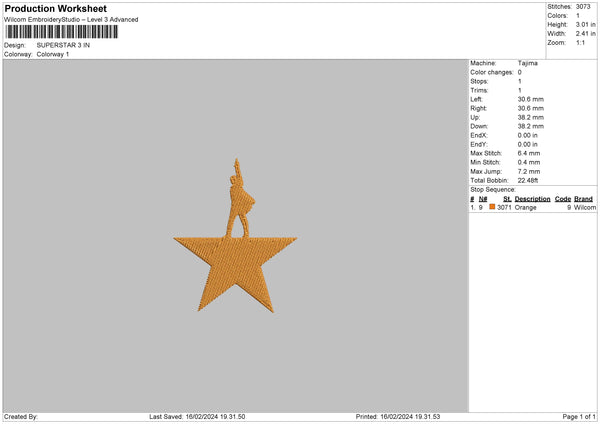The height and width of the screenshot is (424, 600).
Task: Click the embroidered star design preview
Action: click(x=235, y=236)
